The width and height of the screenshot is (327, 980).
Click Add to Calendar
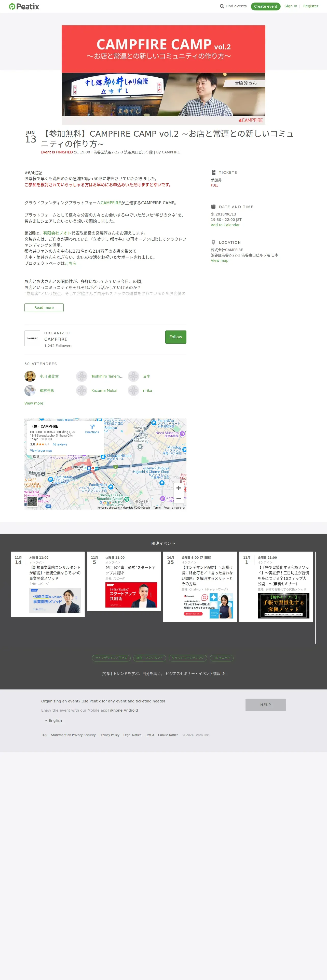(x=225, y=225)
